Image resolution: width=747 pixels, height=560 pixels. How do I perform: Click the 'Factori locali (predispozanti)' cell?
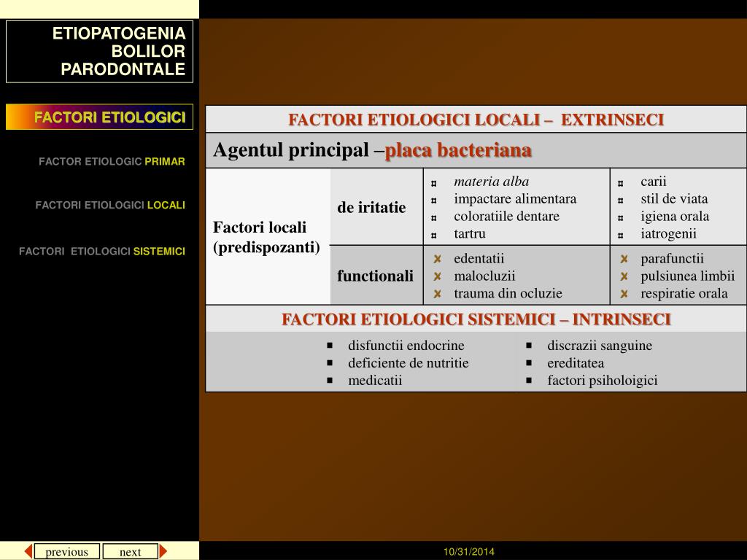[x=268, y=237]
